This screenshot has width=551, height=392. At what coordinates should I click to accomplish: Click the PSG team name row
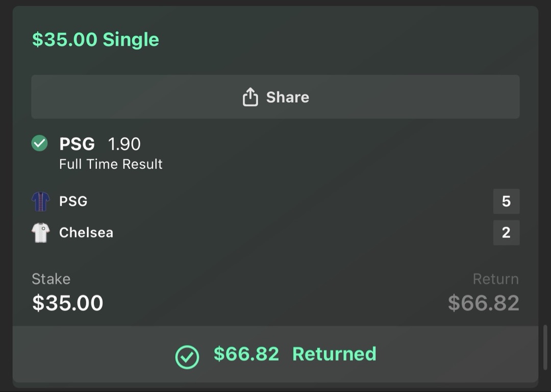pyautogui.click(x=73, y=202)
